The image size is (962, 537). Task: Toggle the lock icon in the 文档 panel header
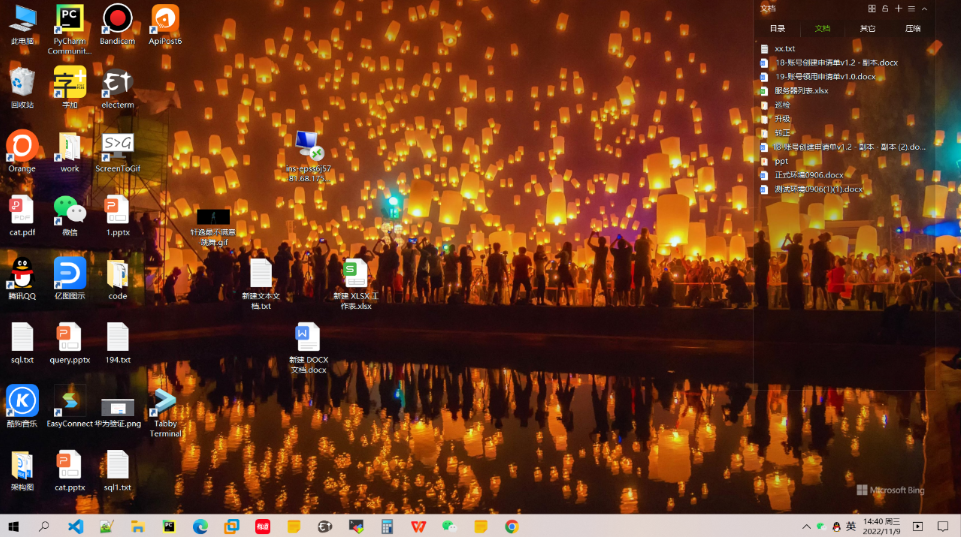(885, 8)
